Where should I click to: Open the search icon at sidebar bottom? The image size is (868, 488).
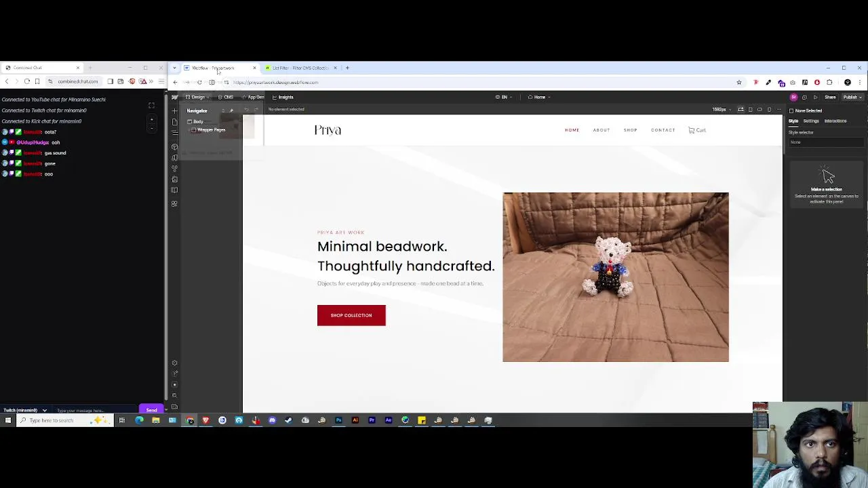tap(175, 395)
